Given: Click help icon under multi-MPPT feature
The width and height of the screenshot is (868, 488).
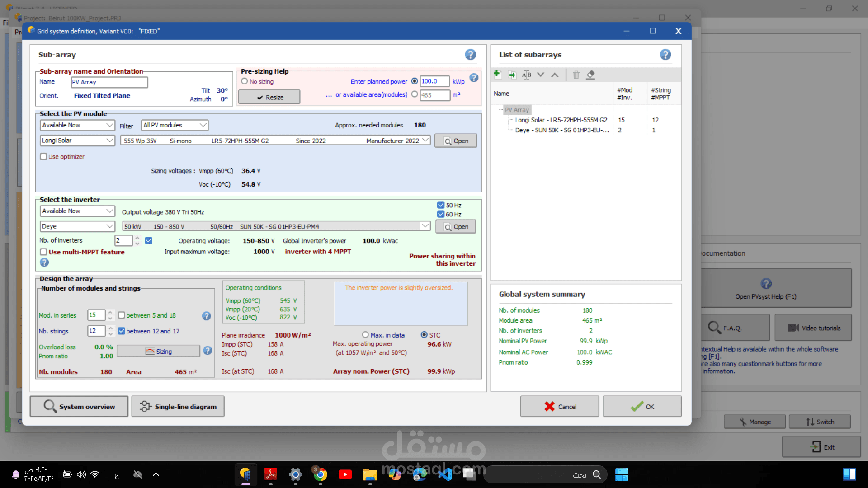Looking at the screenshot, I should click(44, 262).
